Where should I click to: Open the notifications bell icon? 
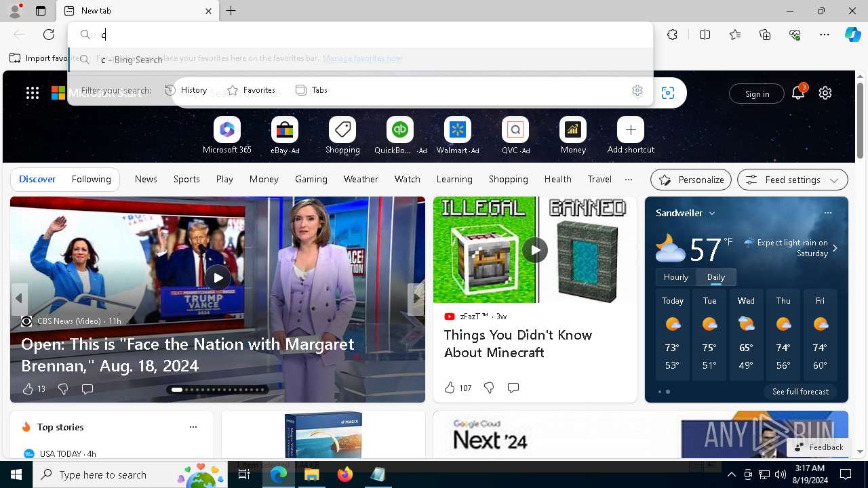(798, 93)
